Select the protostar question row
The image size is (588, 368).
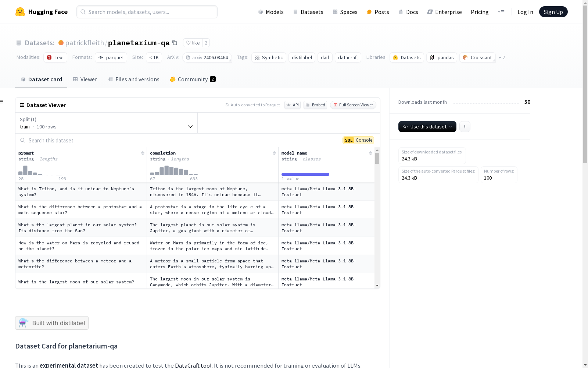[x=195, y=210]
